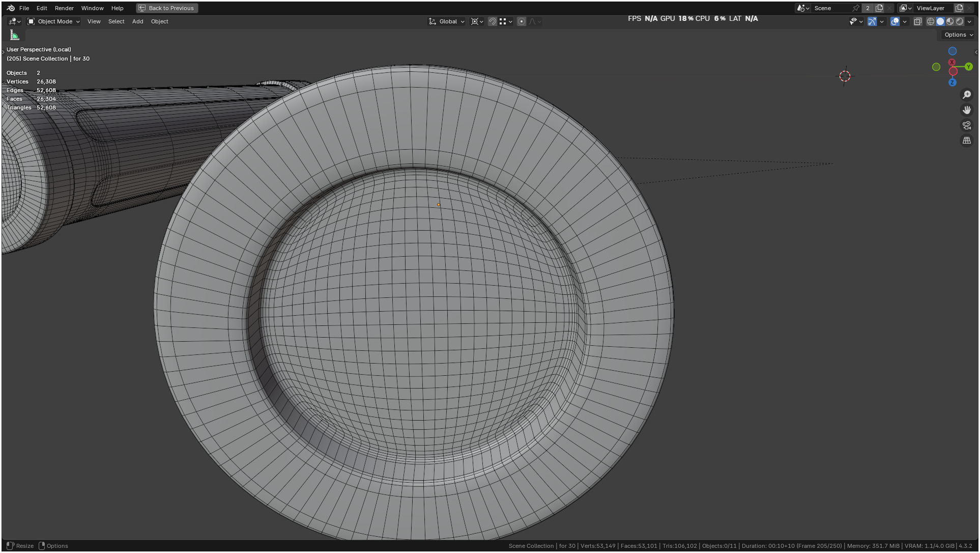This screenshot has width=980, height=553.
Task: Click the zoom view magnifier icon
Action: 966,95
